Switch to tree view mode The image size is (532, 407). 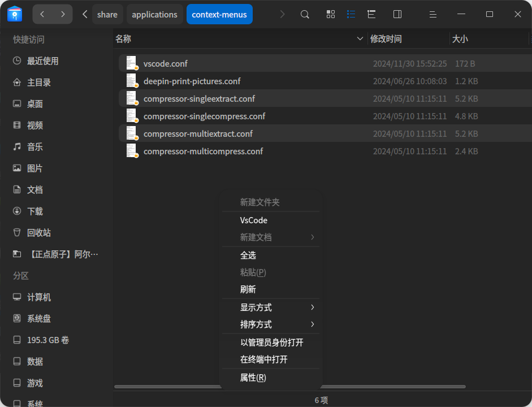tap(371, 14)
